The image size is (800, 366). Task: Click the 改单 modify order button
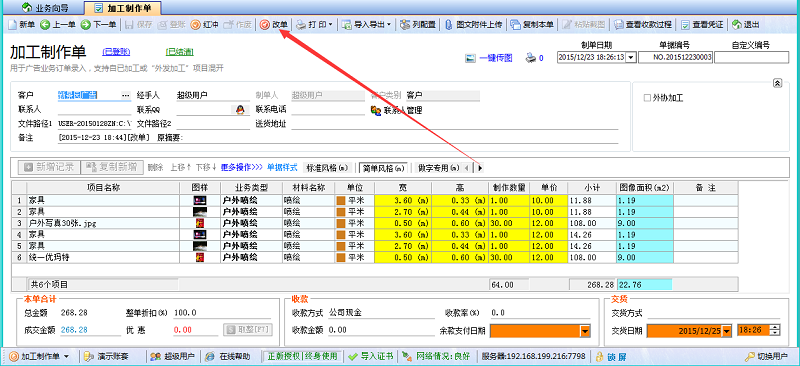click(x=274, y=25)
